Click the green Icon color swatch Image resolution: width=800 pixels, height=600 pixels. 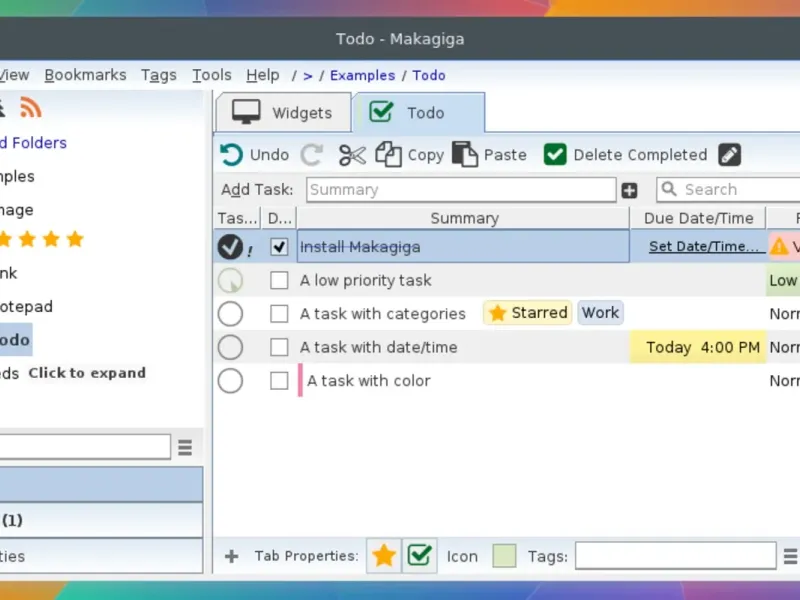click(504, 556)
